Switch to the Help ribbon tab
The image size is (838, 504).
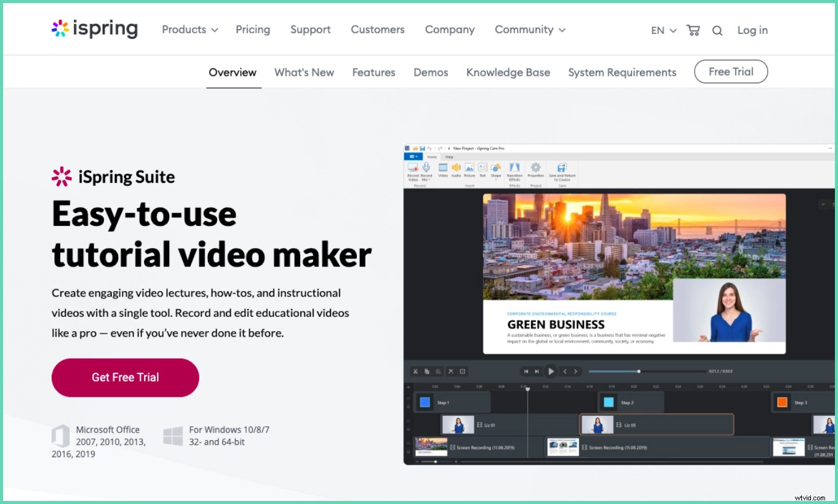[449, 157]
